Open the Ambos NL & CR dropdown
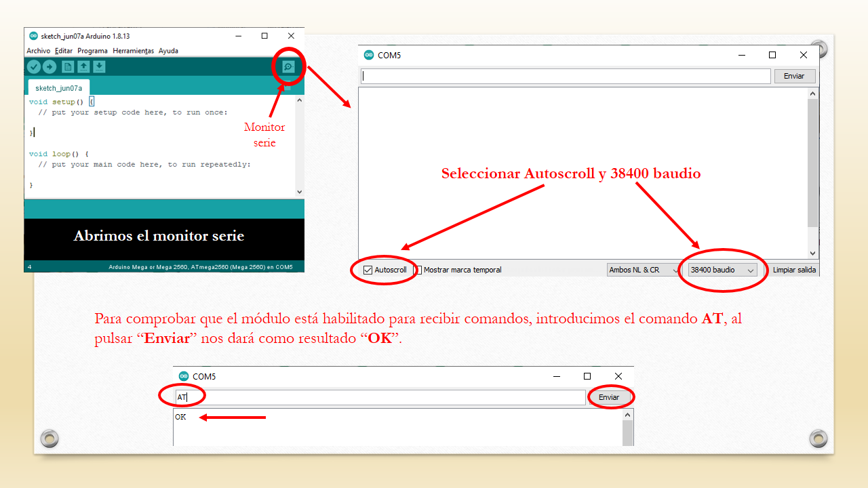Screen dimensions: 868x488 (644, 270)
